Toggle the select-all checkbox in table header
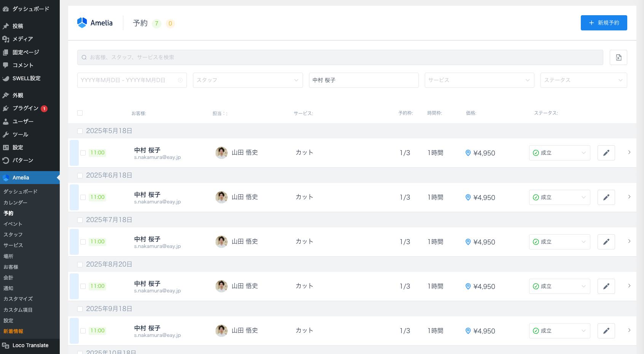 80,113
